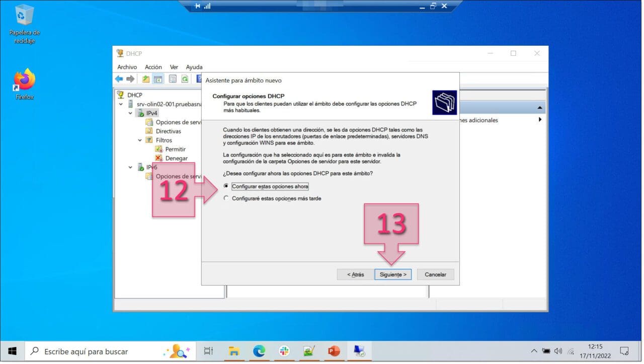
Task: Click the Up one level folder icon
Action: click(x=146, y=79)
